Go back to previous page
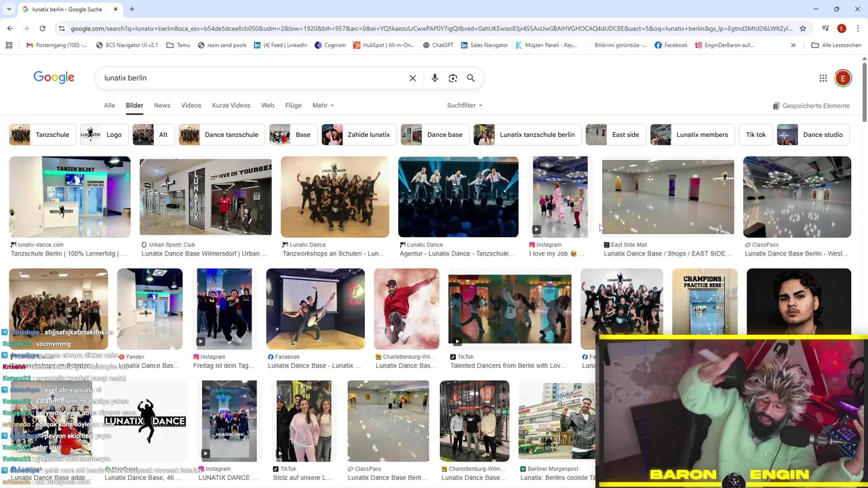The image size is (868, 488). pyautogui.click(x=9, y=28)
